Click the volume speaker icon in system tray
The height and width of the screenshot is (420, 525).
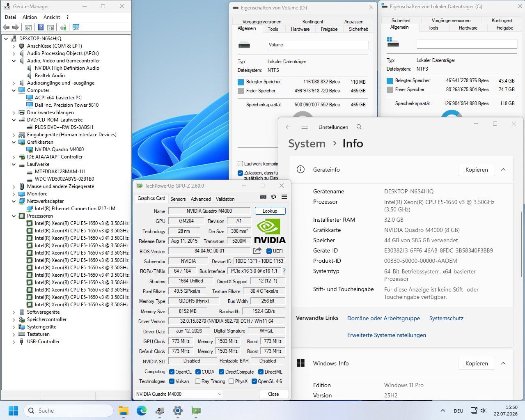click(x=483, y=411)
